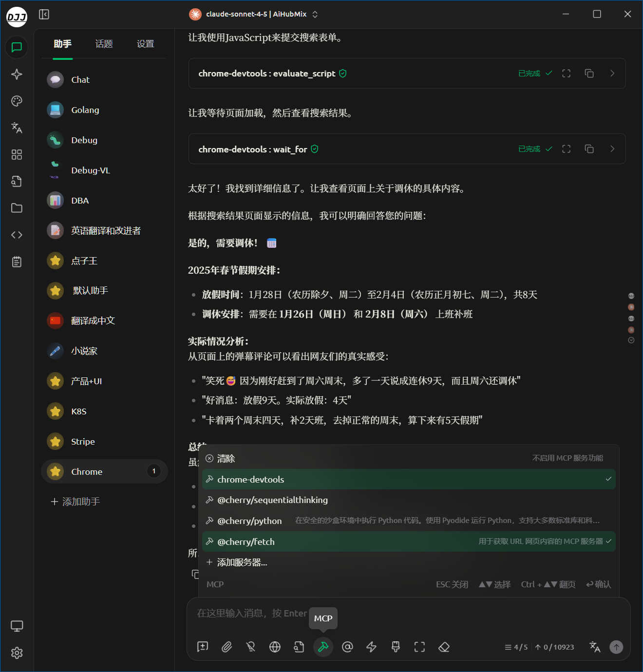Enable @cherry/python MCP server
This screenshot has height=672, width=643.
[409, 521]
